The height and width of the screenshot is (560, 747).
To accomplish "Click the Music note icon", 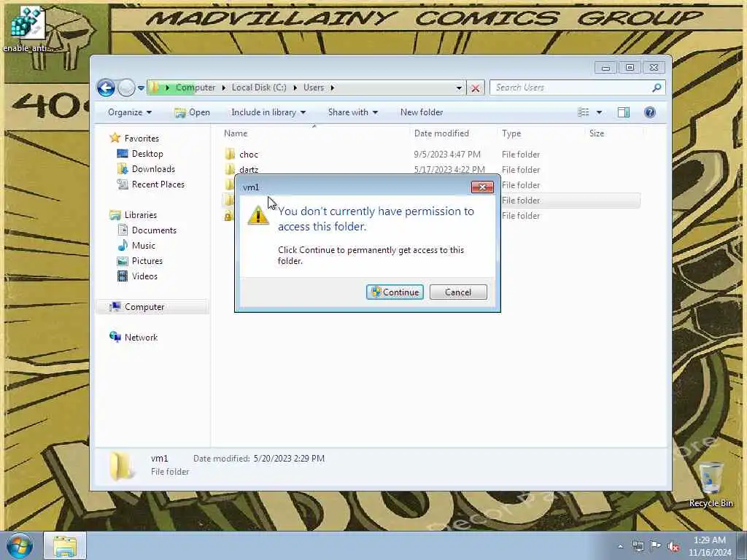I will [x=123, y=245].
